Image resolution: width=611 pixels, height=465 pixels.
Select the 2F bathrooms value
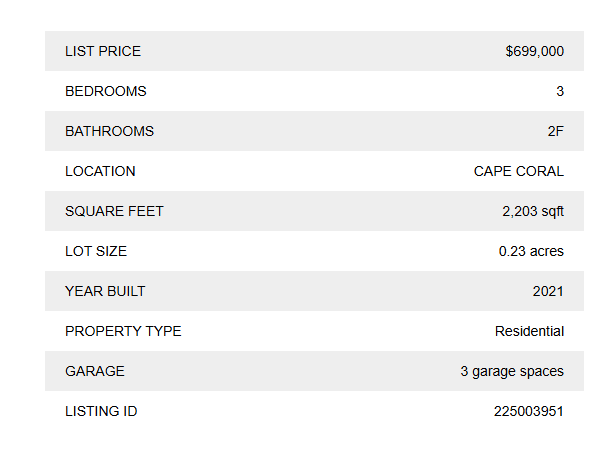pyautogui.click(x=555, y=131)
